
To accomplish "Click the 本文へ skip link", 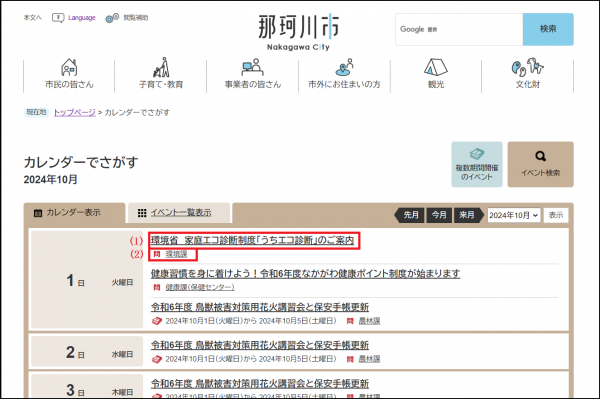I will click(x=33, y=18).
